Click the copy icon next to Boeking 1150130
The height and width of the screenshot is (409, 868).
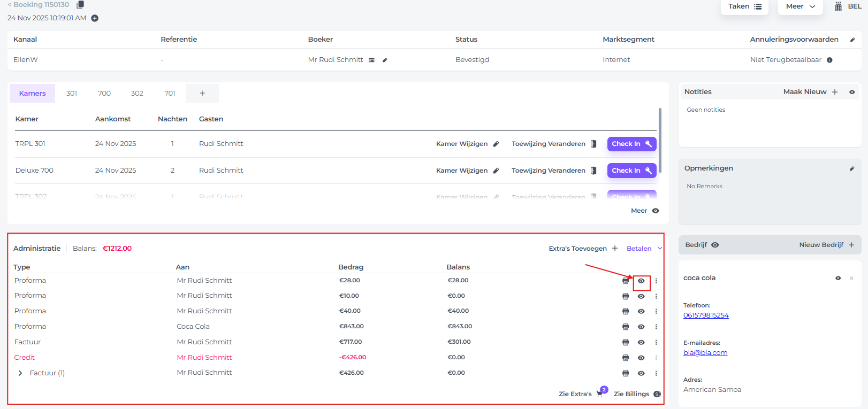(80, 5)
